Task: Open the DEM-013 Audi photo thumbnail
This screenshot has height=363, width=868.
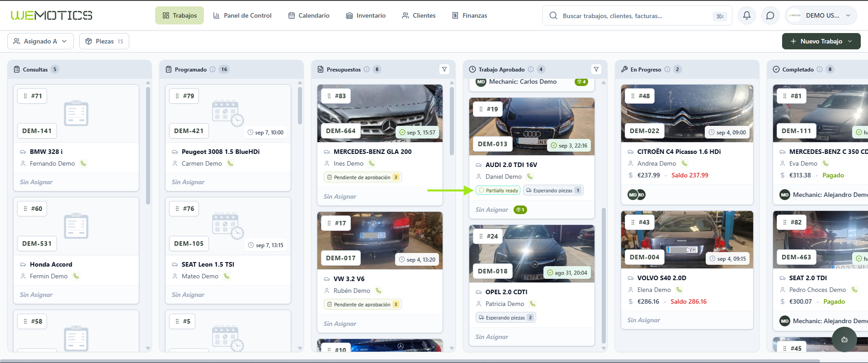Action: click(532, 126)
